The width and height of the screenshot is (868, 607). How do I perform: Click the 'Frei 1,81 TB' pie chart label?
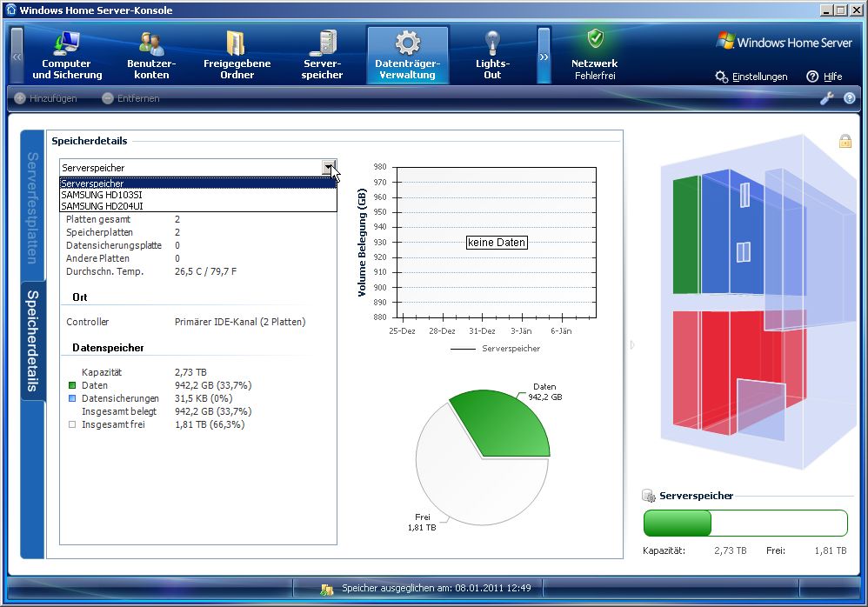(x=422, y=522)
